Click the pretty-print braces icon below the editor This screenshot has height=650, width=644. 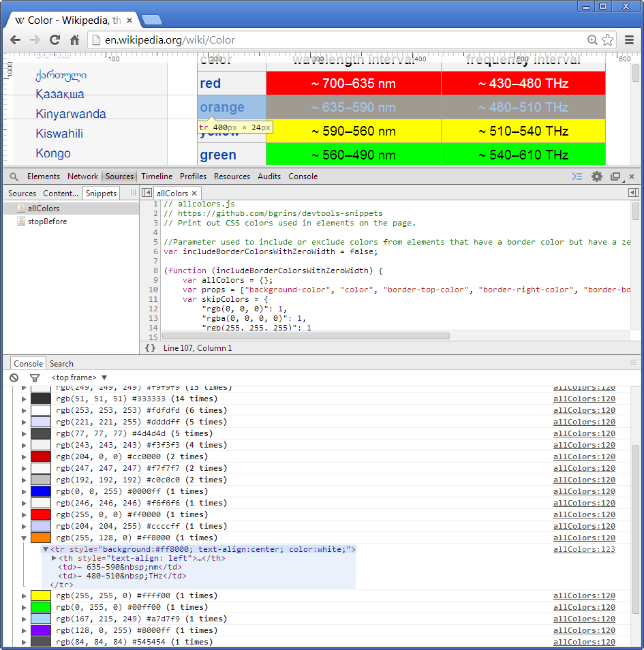[149, 347]
